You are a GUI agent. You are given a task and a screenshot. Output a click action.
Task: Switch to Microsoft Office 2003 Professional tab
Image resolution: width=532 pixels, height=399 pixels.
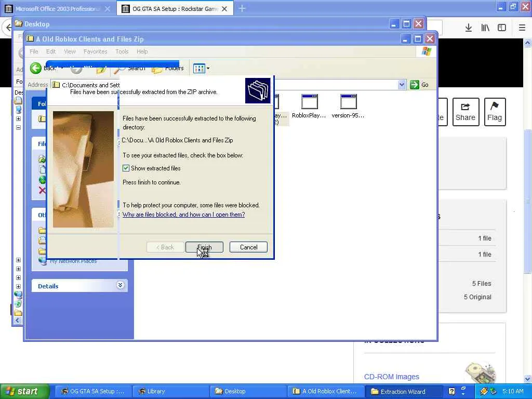point(58,9)
